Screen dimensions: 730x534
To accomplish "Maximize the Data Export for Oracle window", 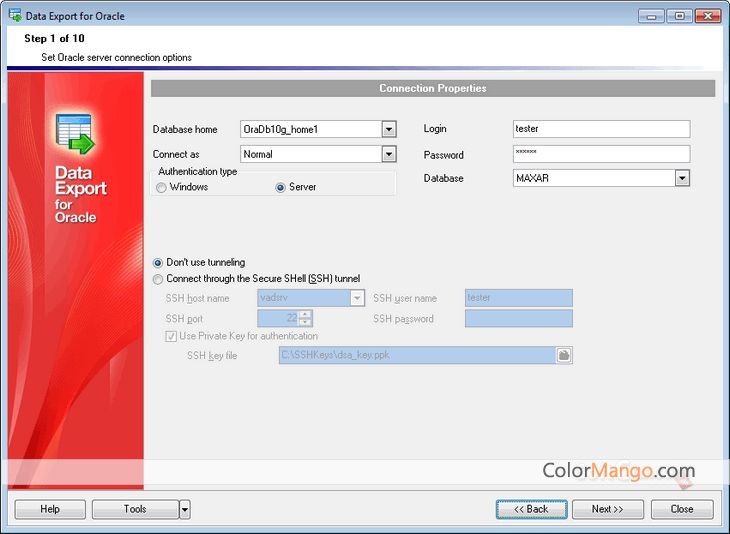I will pos(679,16).
